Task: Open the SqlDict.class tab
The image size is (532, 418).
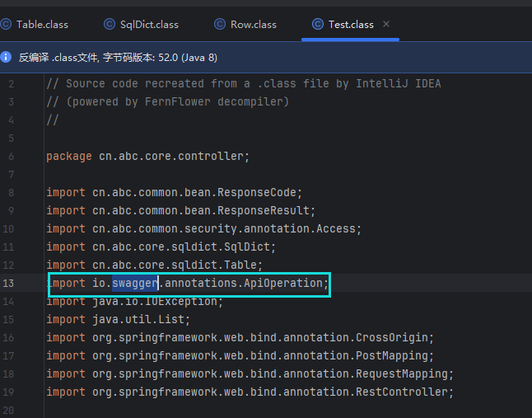Action: click(148, 25)
